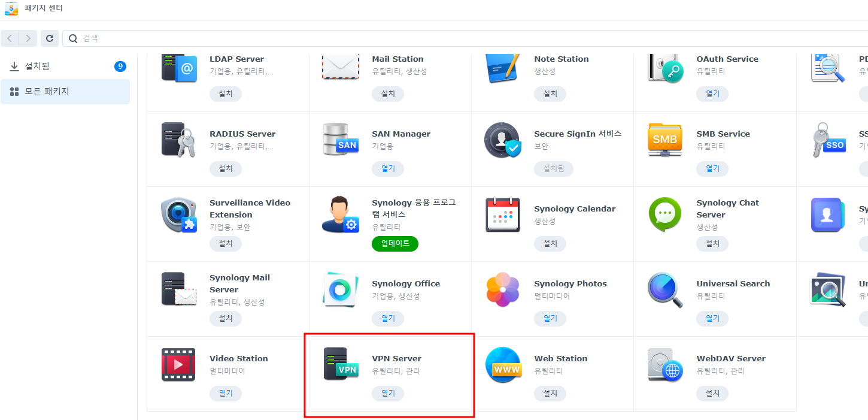This screenshot has width=868, height=420.
Task: Install LDAP Server with 설치 button
Action: coord(226,94)
